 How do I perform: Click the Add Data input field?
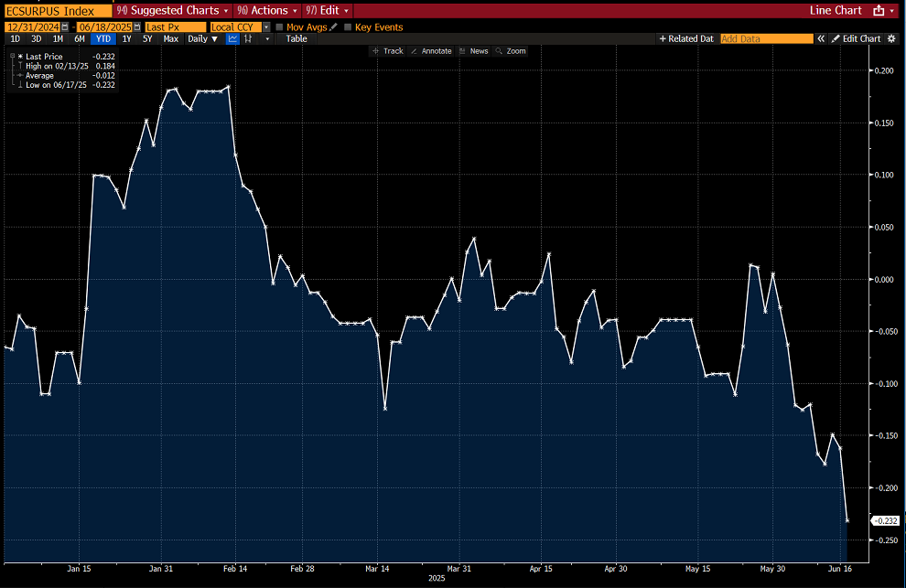tap(766, 38)
